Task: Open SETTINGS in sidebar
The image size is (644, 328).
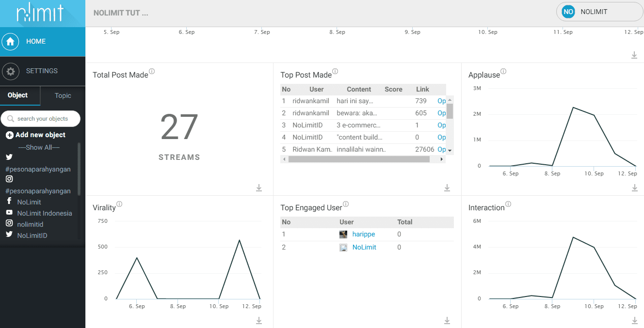Action: 43,71
